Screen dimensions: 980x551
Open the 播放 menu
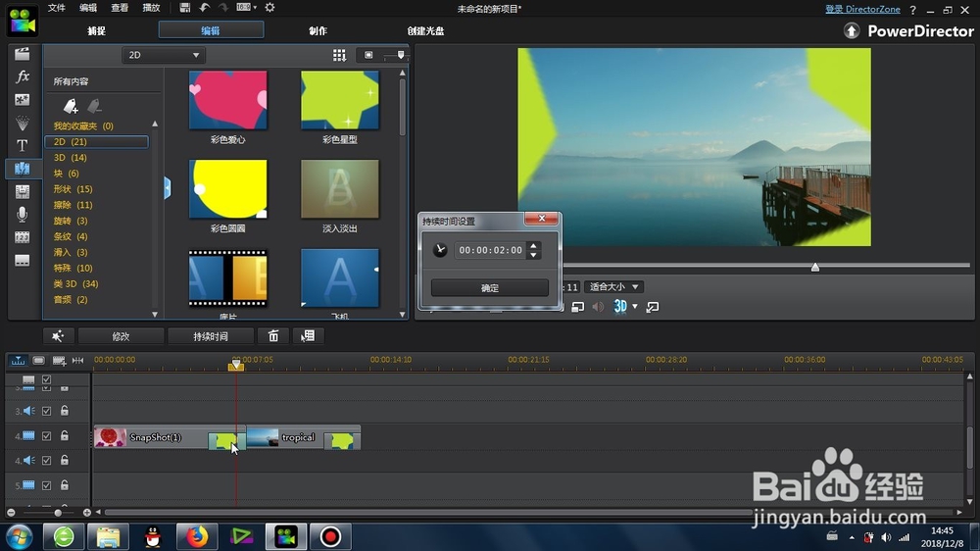[151, 8]
